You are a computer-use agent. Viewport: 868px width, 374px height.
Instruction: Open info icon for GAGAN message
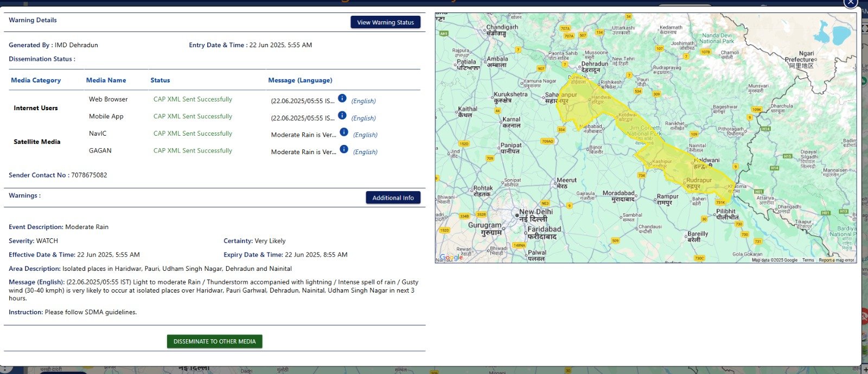344,149
